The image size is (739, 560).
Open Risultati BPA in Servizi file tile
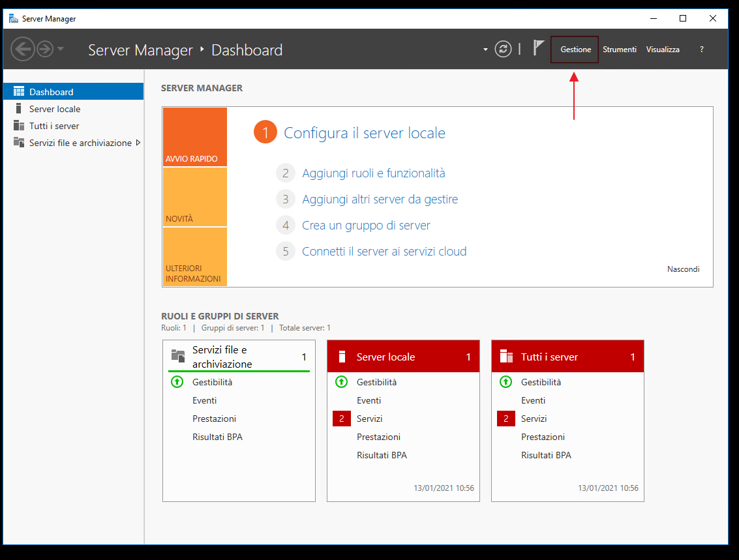click(x=217, y=437)
